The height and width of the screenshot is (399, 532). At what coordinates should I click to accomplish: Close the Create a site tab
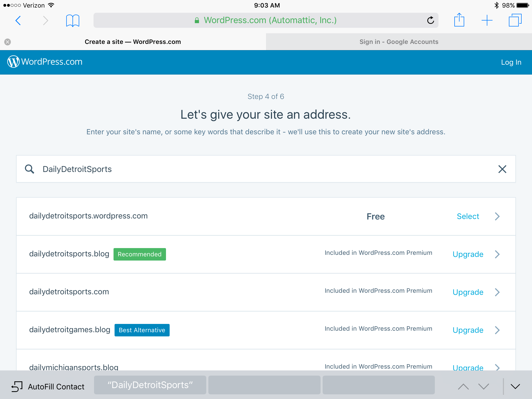pyautogui.click(x=8, y=42)
